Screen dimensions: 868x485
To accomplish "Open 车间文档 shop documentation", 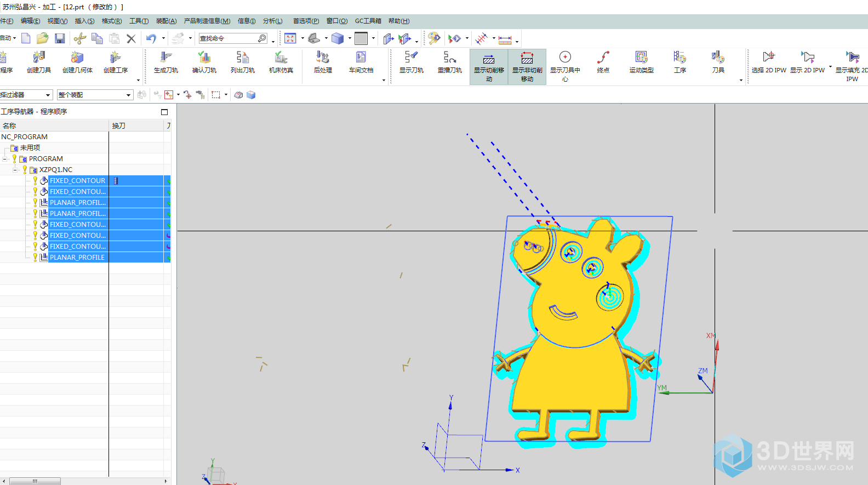I will 361,62.
